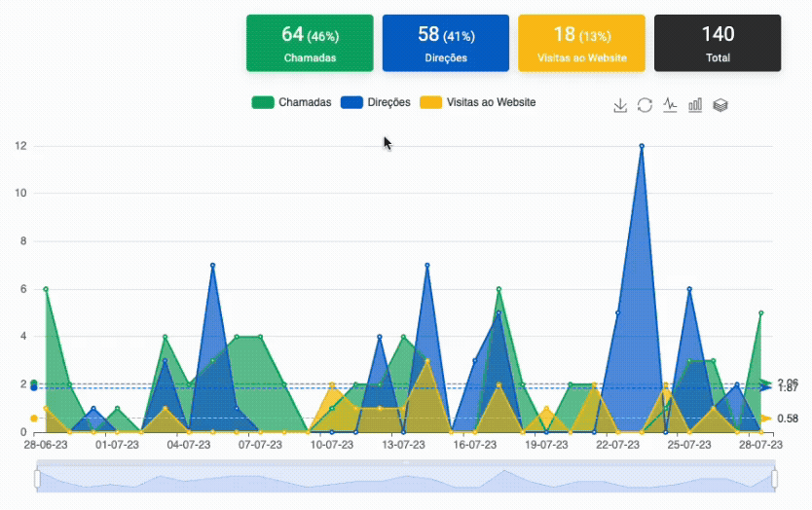Click the yellow 0.58 average marker arrow
The height and width of the screenshot is (510, 812).
(x=766, y=419)
